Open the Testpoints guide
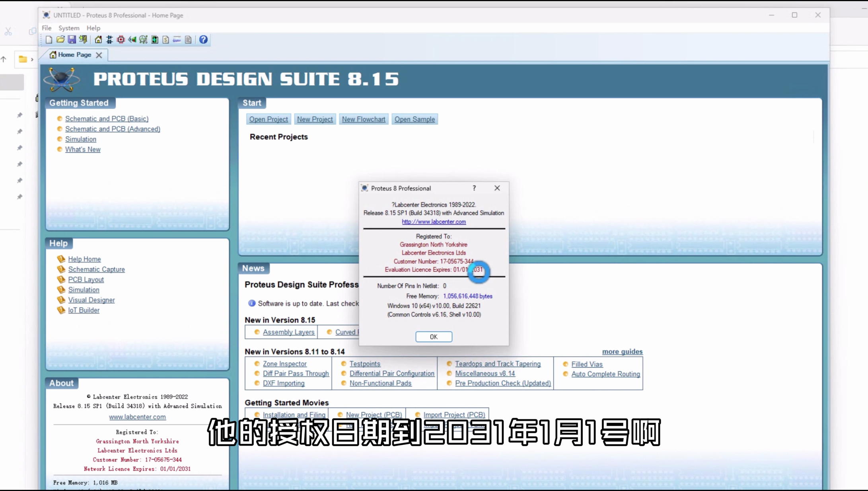 click(365, 364)
